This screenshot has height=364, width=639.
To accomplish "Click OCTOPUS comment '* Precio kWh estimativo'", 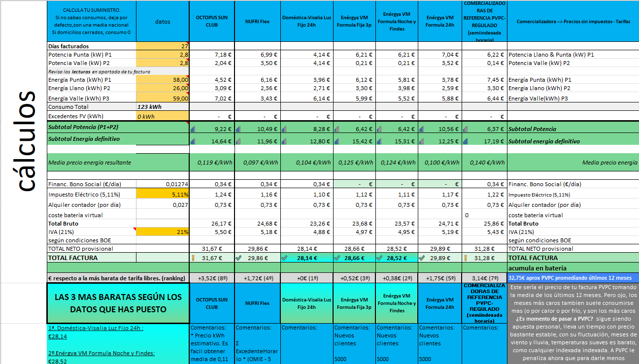I will pos(211,343).
